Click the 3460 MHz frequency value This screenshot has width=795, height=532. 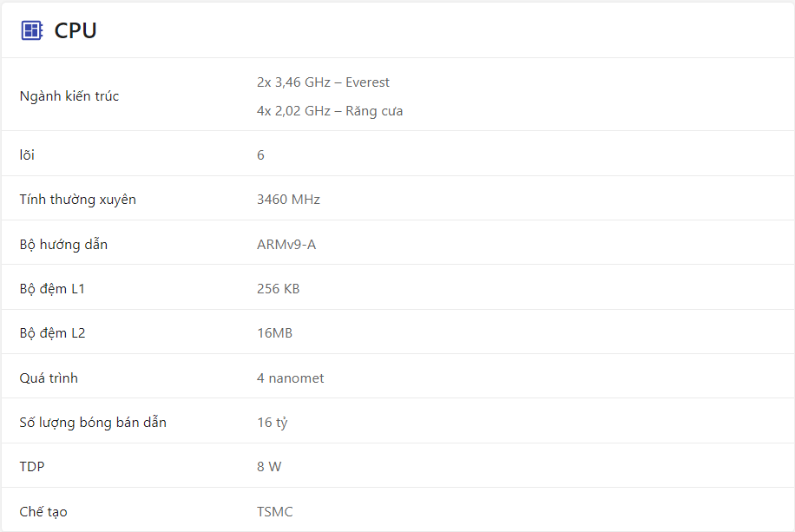point(288,200)
